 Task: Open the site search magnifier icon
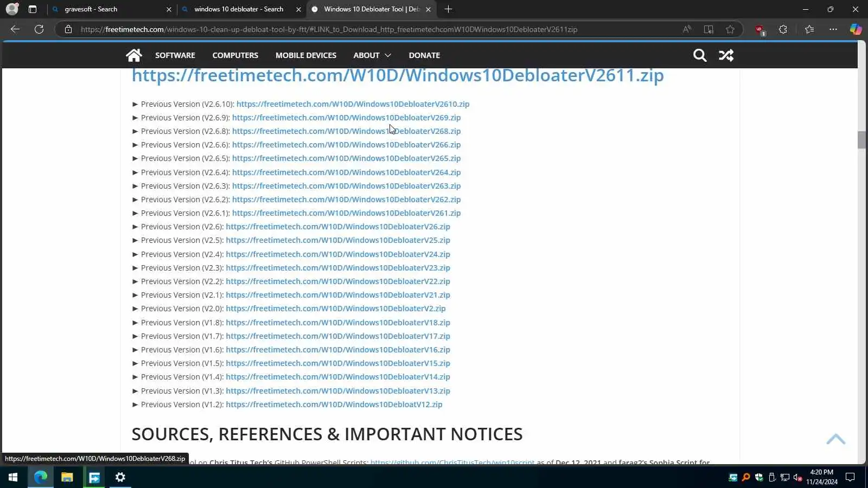(x=700, y=55)
